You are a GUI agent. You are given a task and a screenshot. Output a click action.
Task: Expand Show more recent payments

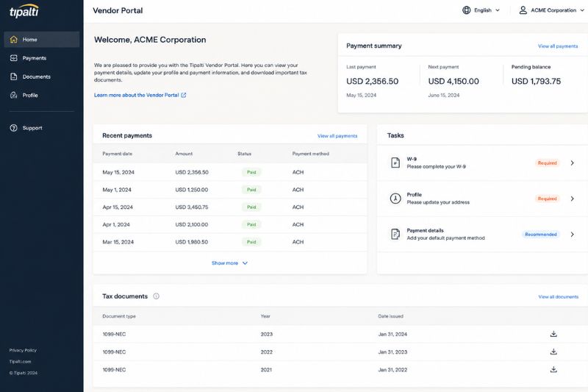pyautogui.click(x=229, y=263)
